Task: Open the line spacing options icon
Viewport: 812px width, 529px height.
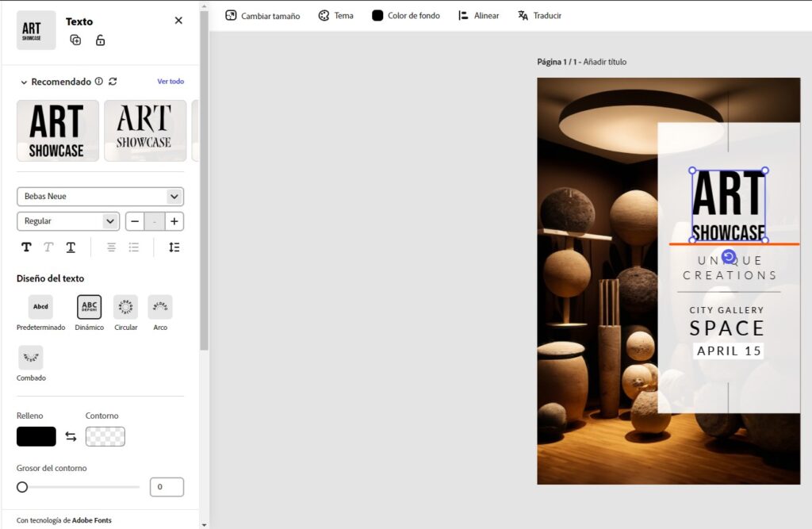Action: [x=174, y=247]
